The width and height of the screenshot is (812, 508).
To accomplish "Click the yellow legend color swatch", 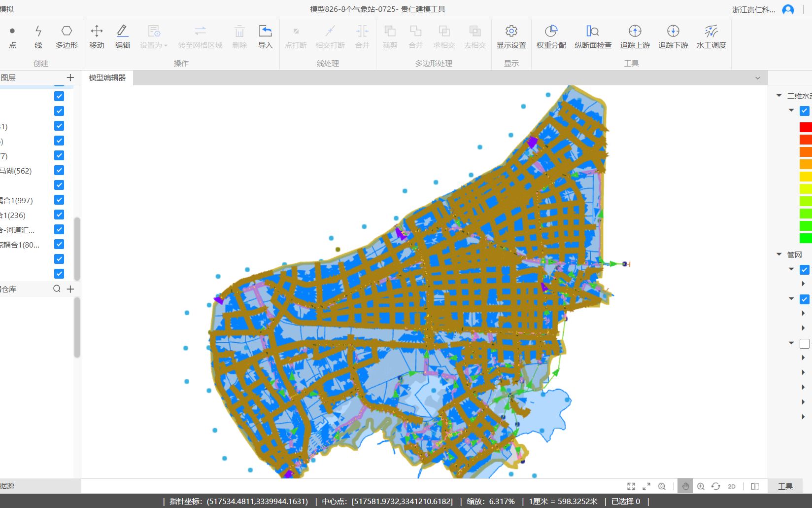I will 806,177.
